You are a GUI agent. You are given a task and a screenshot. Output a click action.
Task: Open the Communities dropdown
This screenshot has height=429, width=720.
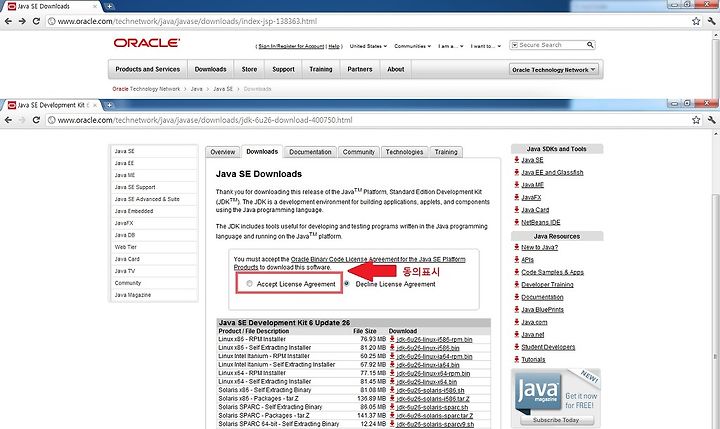(x=412, y=46)
